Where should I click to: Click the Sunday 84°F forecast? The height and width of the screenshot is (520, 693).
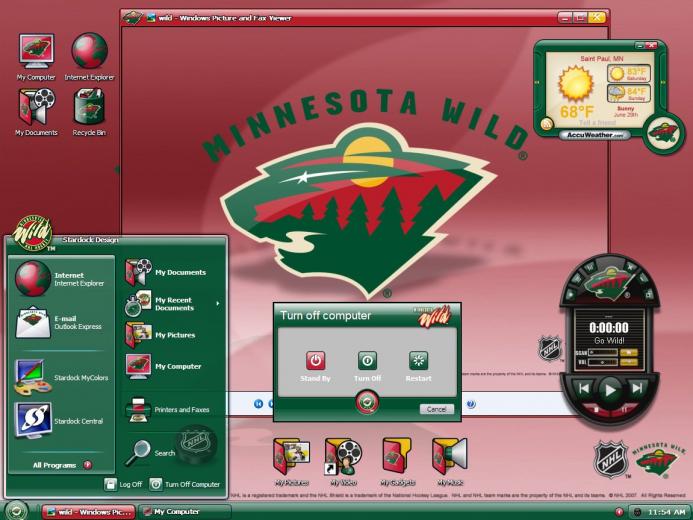(629, 94)
